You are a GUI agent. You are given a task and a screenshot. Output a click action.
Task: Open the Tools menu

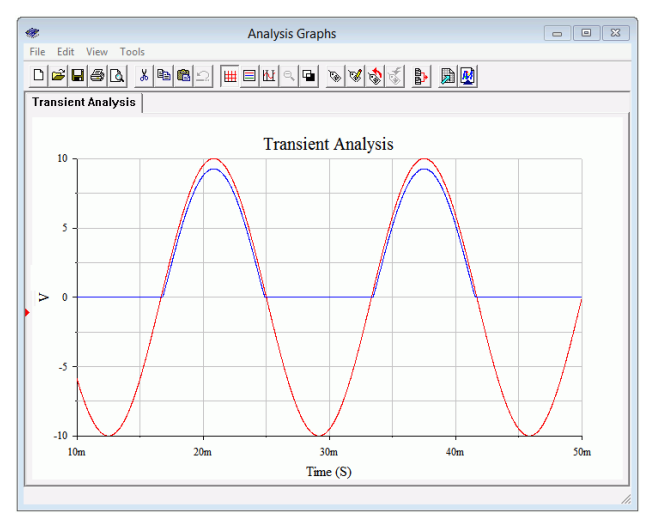tap(132, 52)
